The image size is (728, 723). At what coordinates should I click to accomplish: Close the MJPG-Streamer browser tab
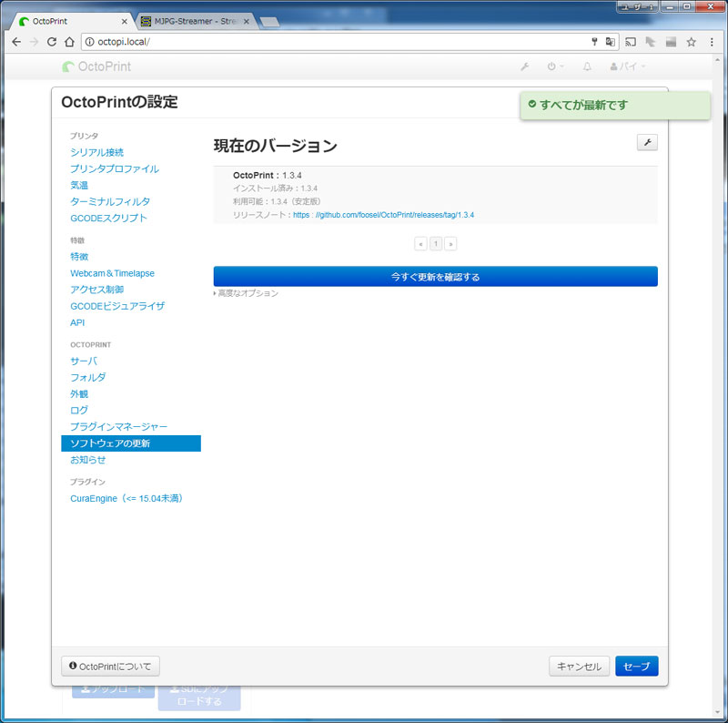pos(246,21)
